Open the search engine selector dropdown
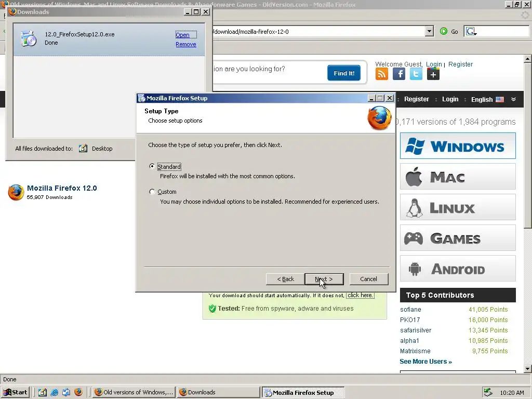 coord(472,32)
